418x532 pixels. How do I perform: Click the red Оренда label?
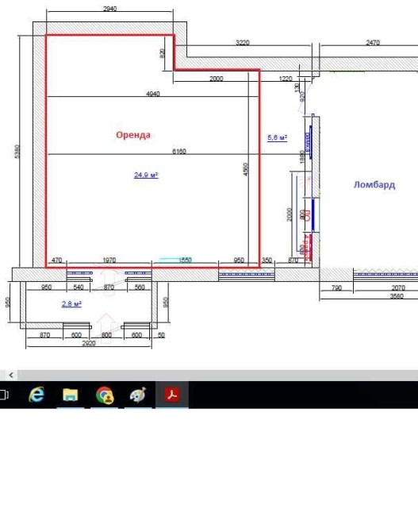coord(133,135)
